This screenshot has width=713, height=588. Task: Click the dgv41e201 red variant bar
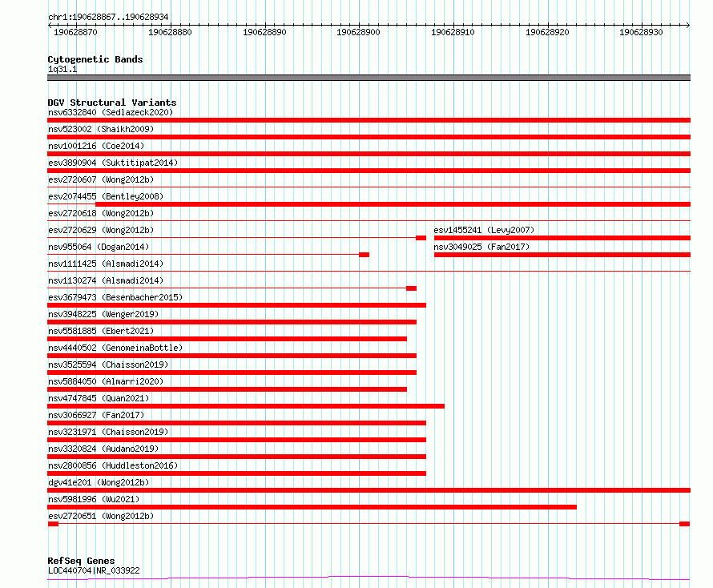(369, 490)
